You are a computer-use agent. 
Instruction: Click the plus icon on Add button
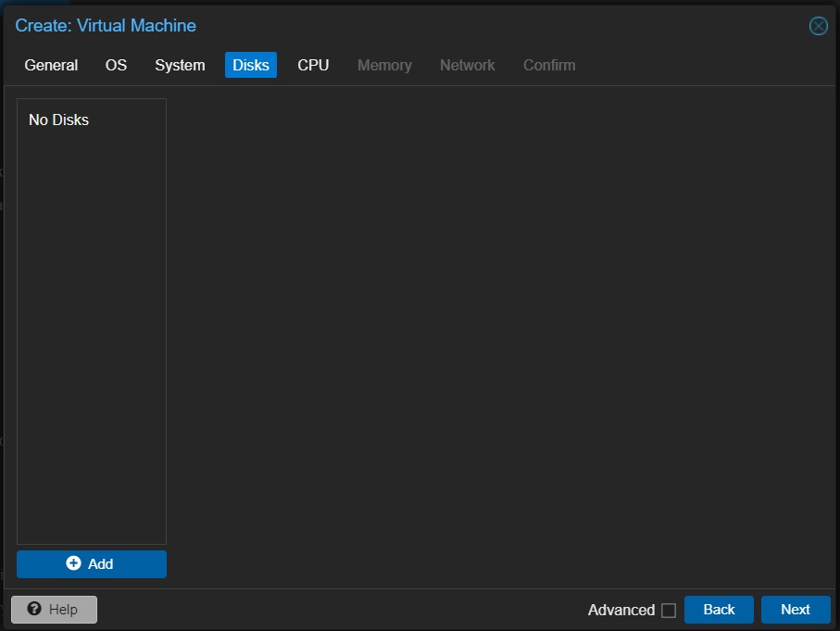[73, 563]
